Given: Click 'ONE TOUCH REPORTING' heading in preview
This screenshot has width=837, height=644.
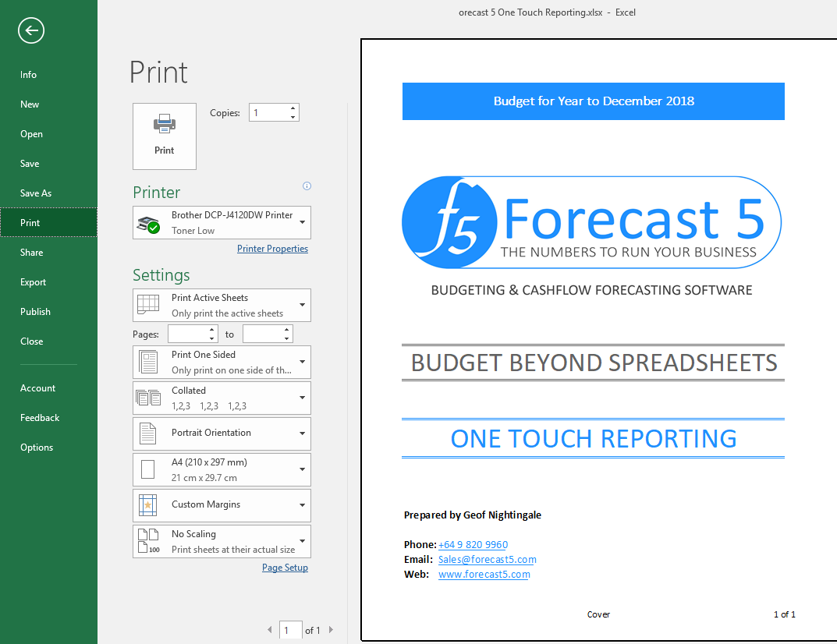Looking at the screenshot, I should point(594,439).
